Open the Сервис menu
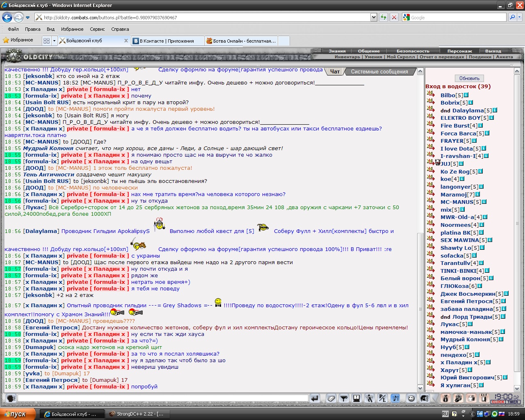 (x=97, y=29)
